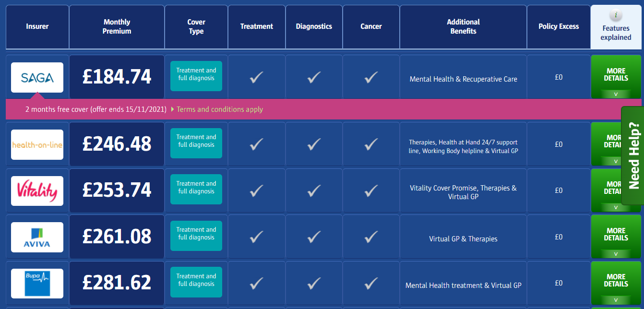Image resolution: width=644 pixels, height=309 pixels.
Task: Expand More Details for SAGA
Action: pyautogui.click(x=616, y=77)
